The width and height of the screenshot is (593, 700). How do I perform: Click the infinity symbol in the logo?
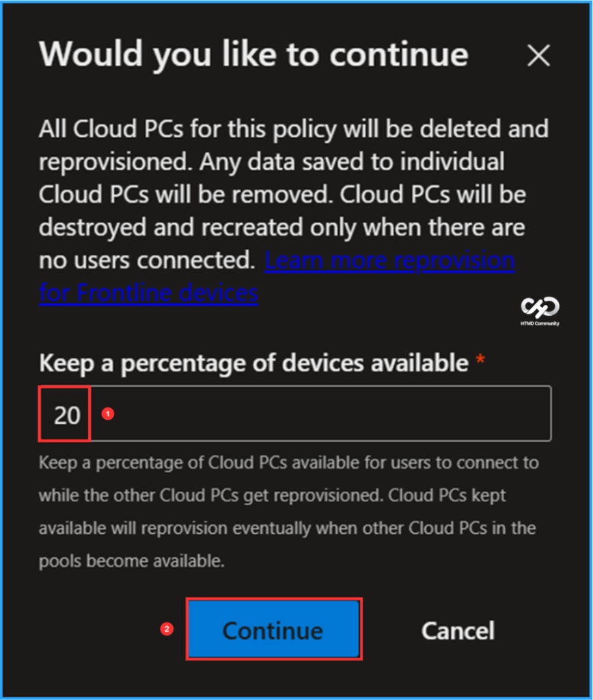(539, 307)
